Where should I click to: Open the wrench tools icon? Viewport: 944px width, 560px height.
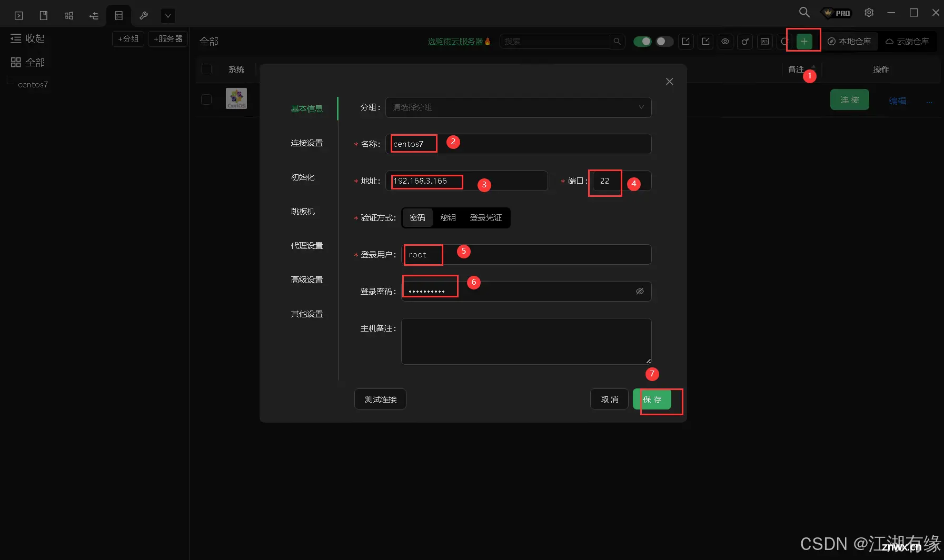[x=143, y=15]
